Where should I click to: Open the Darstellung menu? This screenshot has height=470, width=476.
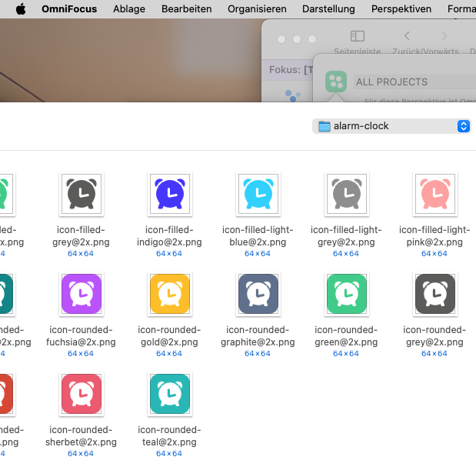(328, 9)
